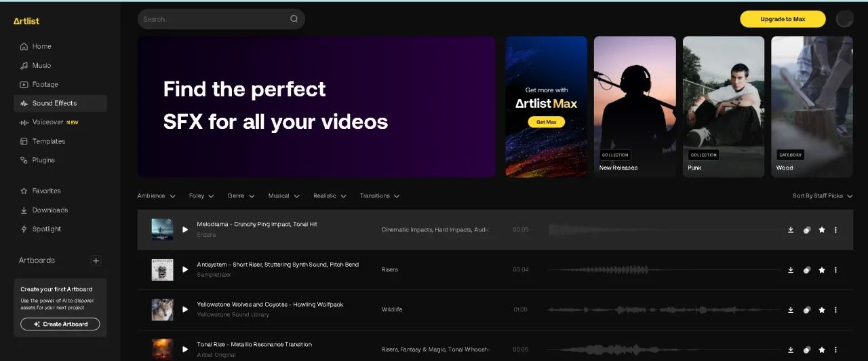Open Voiceover section in sidebar

click(60, 122)
